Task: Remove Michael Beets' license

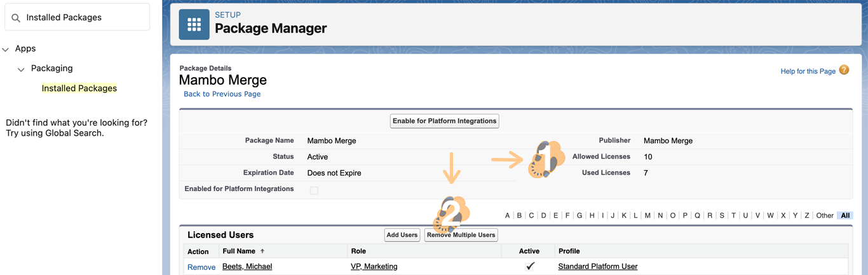Action: [x=201, y=267]
